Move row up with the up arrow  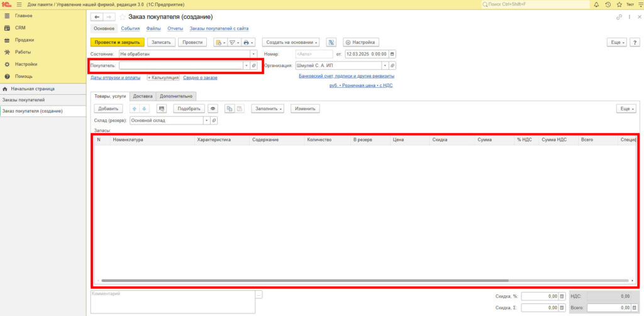click(133, 109)
